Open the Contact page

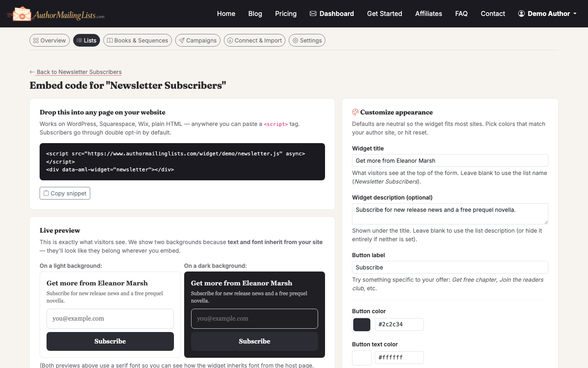[x=493, y=13]
